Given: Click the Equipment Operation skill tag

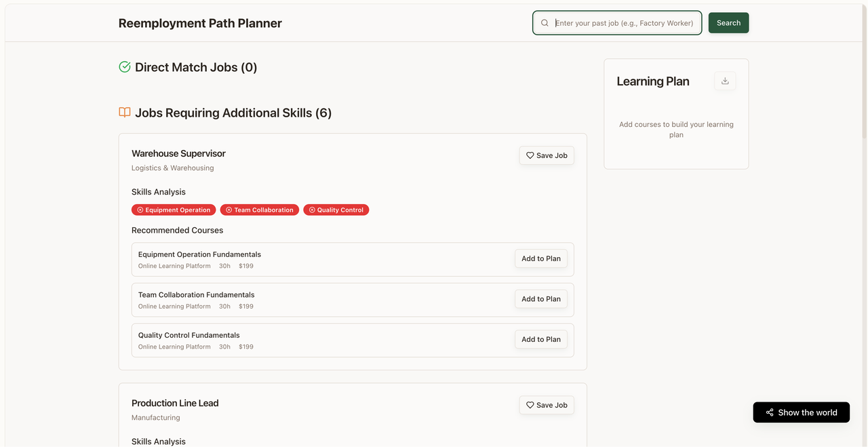Looking at the screenshot, I should coord(174,210).
